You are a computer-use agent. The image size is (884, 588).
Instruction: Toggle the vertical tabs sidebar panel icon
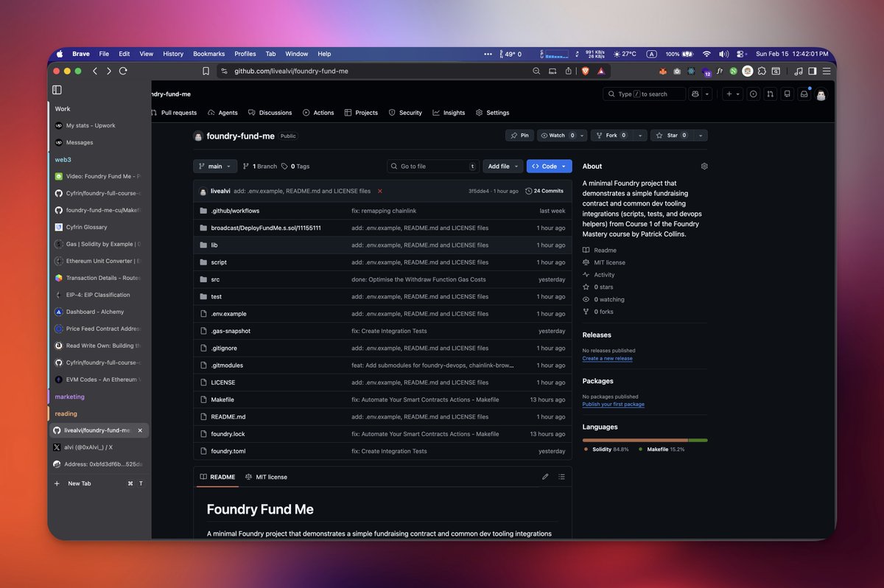(57, 90)
